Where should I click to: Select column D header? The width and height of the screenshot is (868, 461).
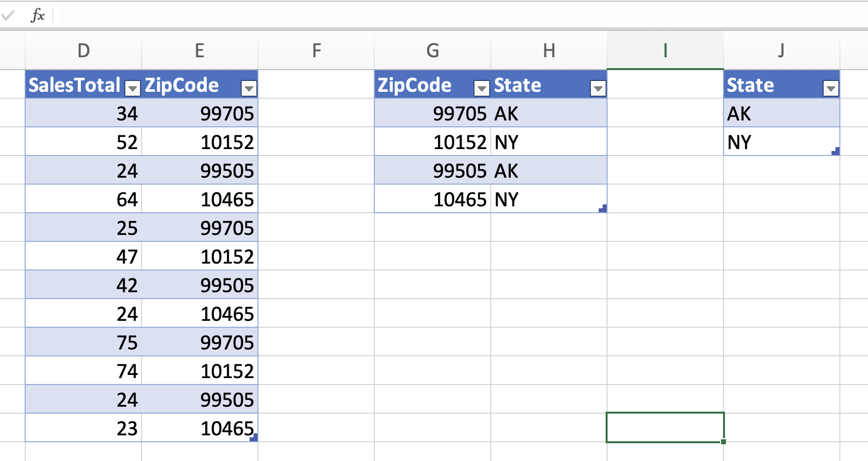[x=83, y=50]
